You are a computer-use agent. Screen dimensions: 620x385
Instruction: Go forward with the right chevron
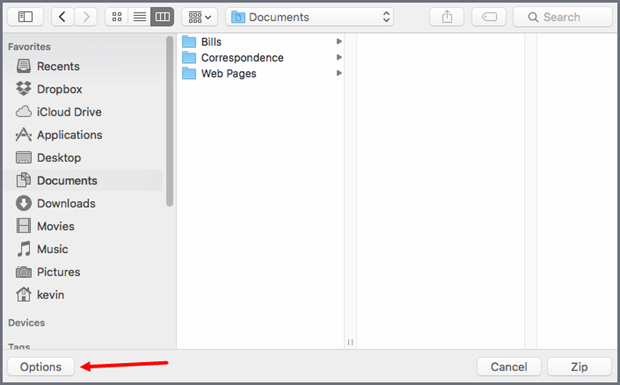pyautogui.click(x=86, y=17)
